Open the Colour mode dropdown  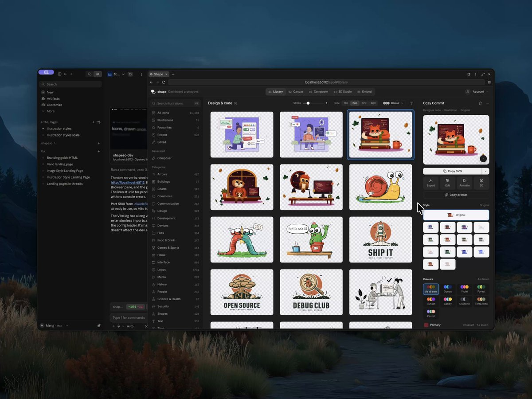393,103
